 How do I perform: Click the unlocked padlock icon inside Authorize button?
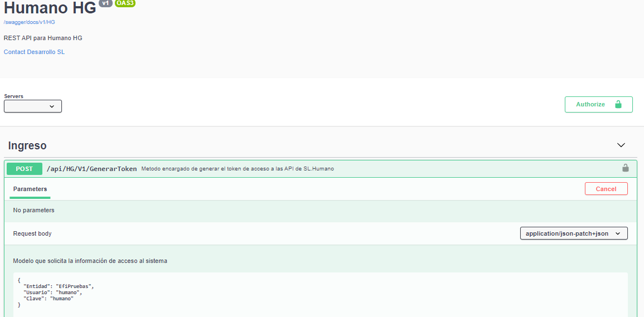click(618, 104)
